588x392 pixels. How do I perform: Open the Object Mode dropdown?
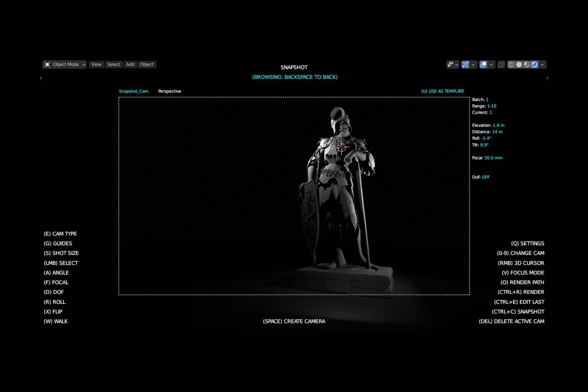click(65, 64)
